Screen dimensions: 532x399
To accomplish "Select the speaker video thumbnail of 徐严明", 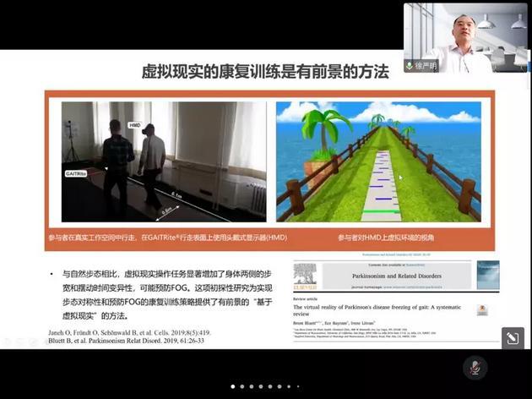I will (465, 38).
